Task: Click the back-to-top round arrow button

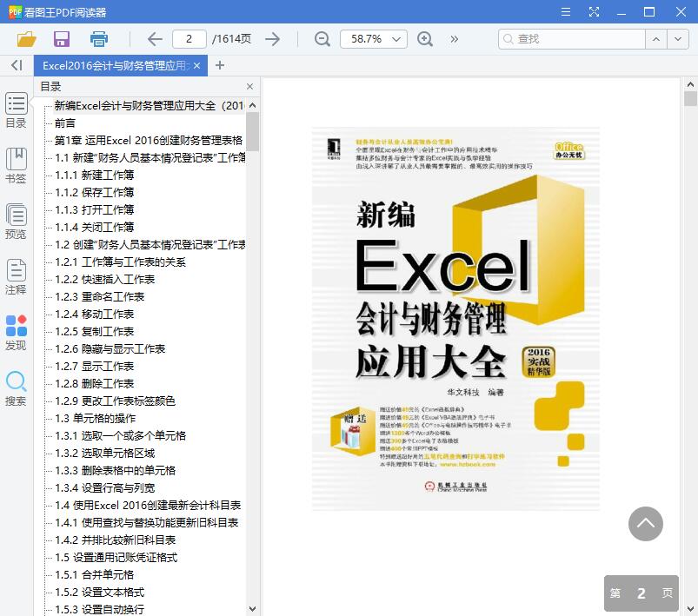Action: 646,524
